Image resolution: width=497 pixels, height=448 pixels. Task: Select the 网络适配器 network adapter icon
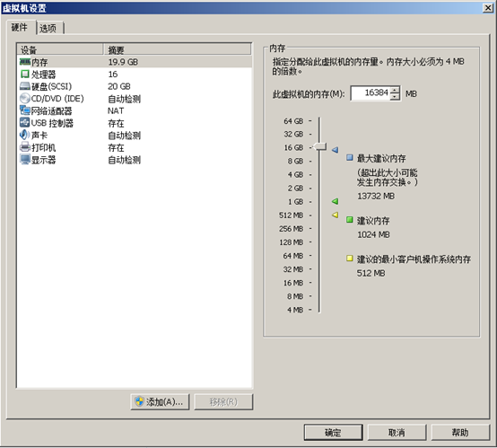[x=25, y=110]
